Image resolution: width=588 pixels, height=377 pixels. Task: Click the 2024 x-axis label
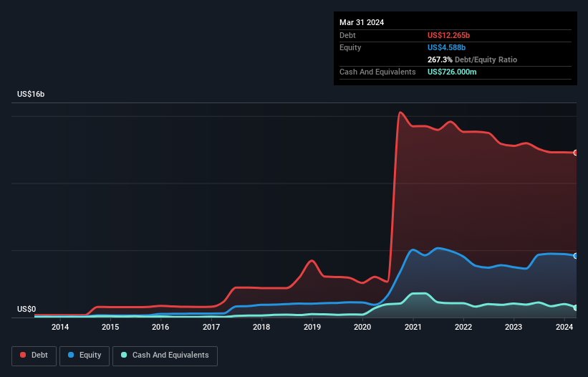(564, 327)
